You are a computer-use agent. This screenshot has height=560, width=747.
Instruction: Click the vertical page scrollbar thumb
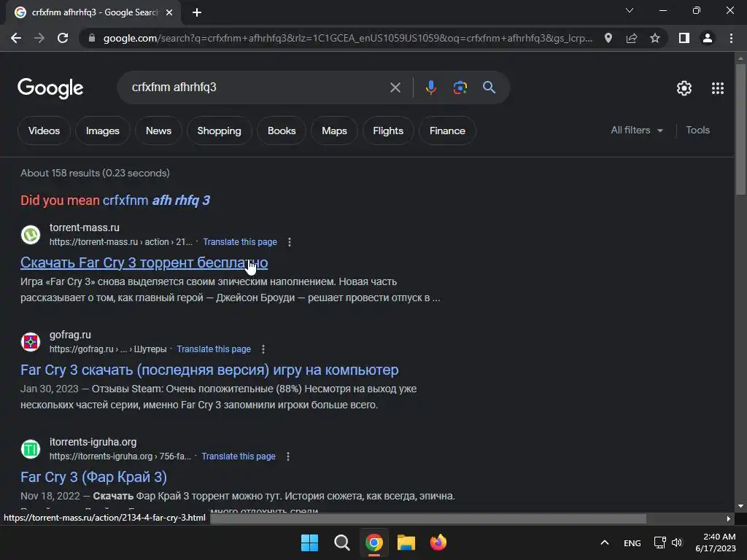[x=740, y=129]
